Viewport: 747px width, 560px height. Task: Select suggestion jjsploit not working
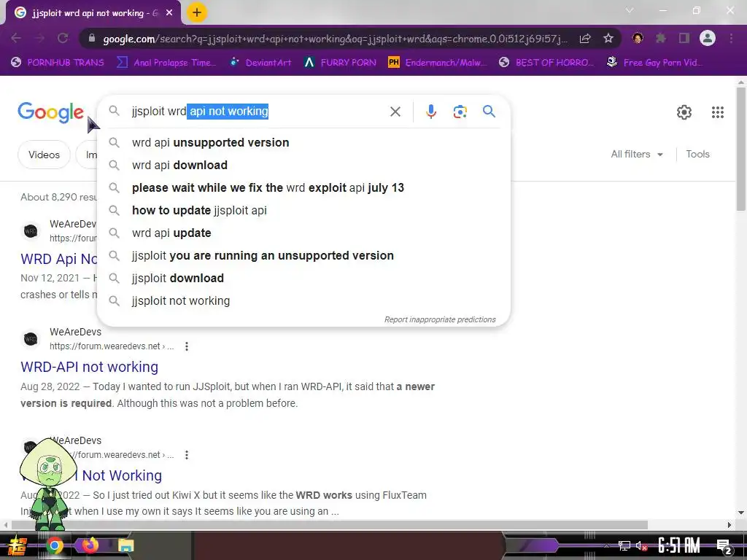point(304,301)
